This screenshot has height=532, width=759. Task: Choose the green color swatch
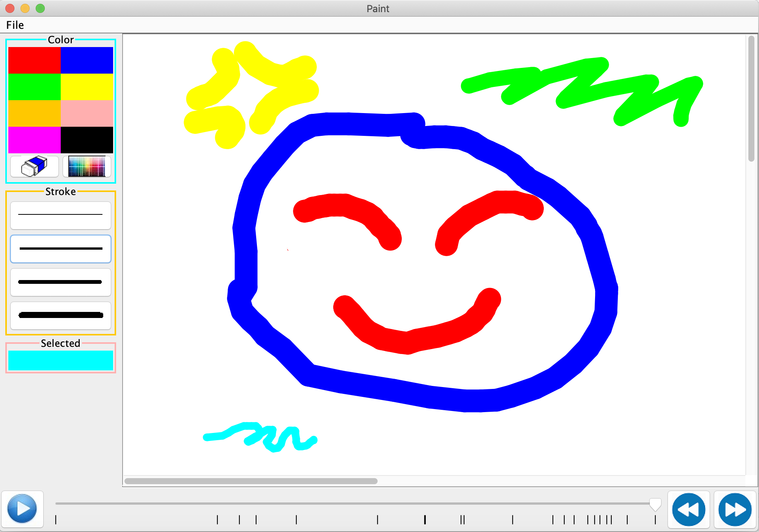tap(35, 87)
